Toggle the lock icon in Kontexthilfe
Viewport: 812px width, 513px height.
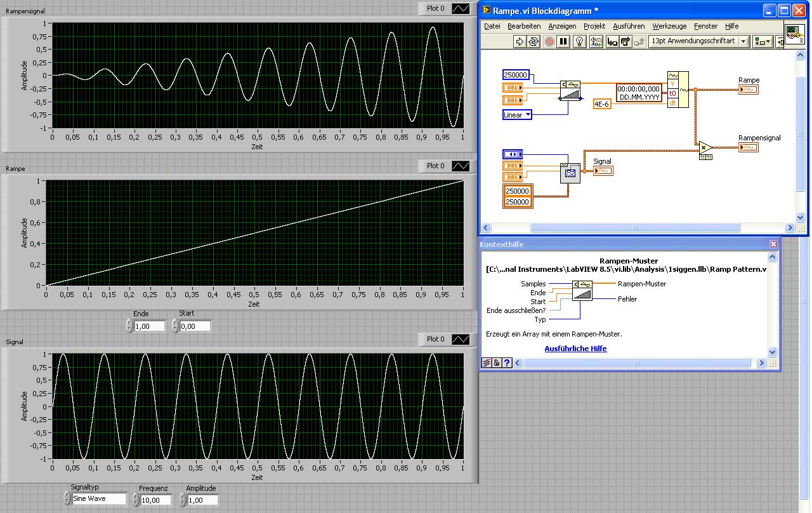click(497, 363)
